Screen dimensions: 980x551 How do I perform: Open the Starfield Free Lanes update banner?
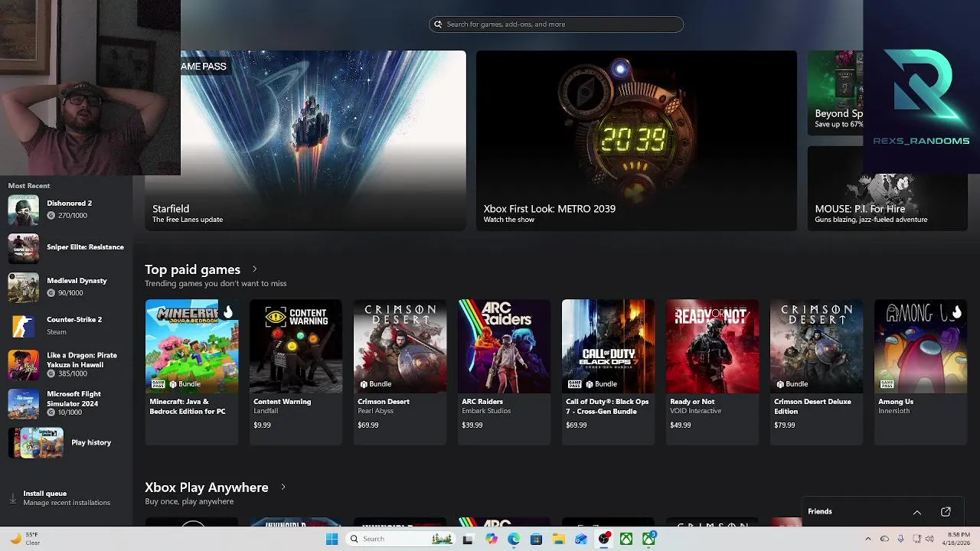click(305, 141)
